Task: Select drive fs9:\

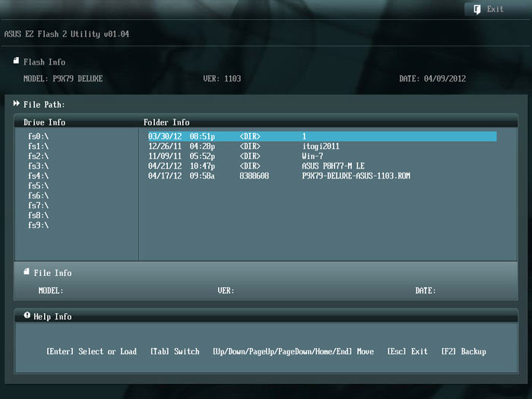Action: pos(38,225)
